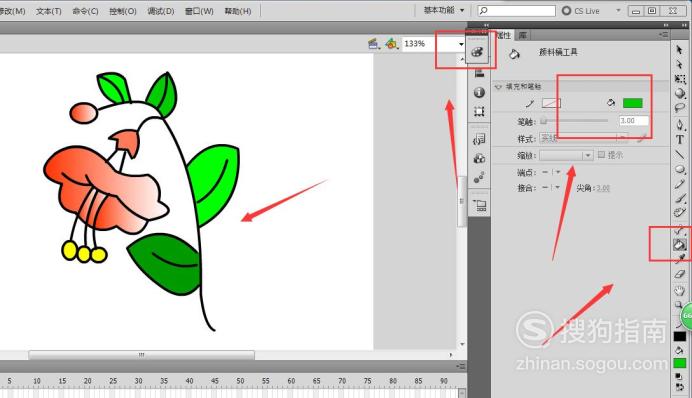Open the 命令(C) menu
Screen dimensions: 692x398
[x=85, y=11]
